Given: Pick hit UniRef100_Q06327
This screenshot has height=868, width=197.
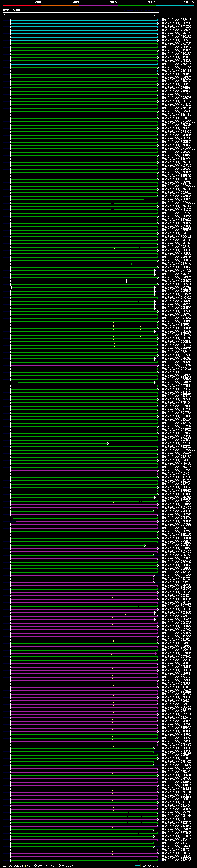Looking at the screenshot, I should point(176,297).
